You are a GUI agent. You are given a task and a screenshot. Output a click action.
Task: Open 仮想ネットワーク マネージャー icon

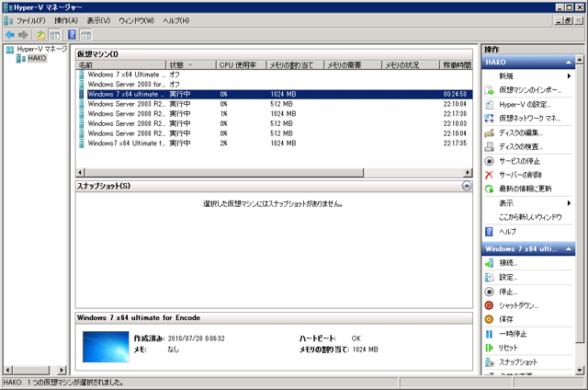489,119
